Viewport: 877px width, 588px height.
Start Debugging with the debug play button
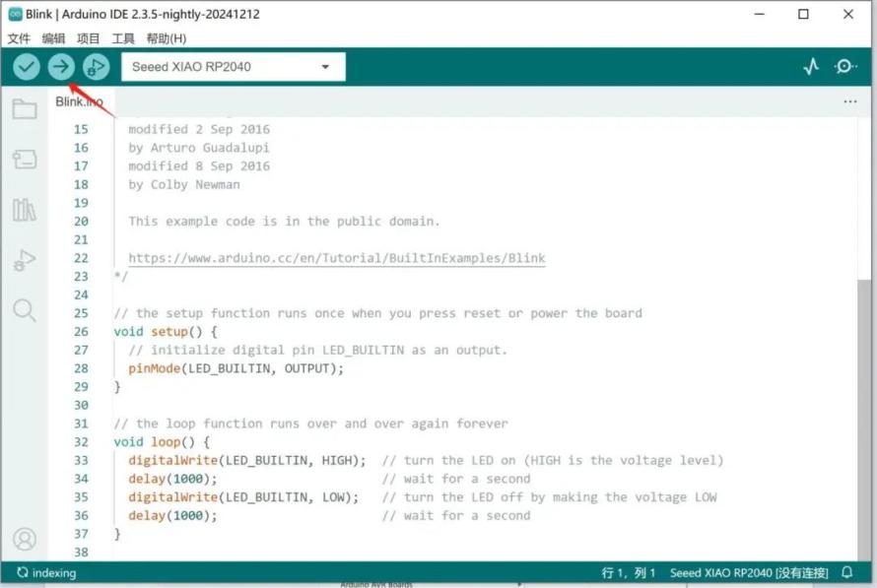click(97, 67)
